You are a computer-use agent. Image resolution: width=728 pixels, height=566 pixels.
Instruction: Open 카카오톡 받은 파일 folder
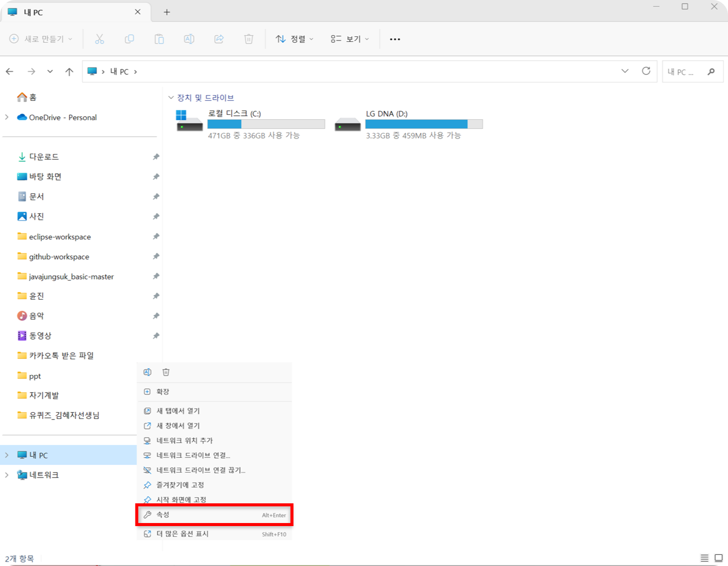tap(56, 355)
